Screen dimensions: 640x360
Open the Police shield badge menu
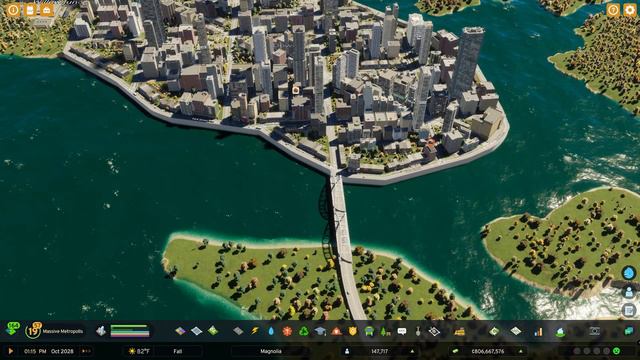point(353,331)
